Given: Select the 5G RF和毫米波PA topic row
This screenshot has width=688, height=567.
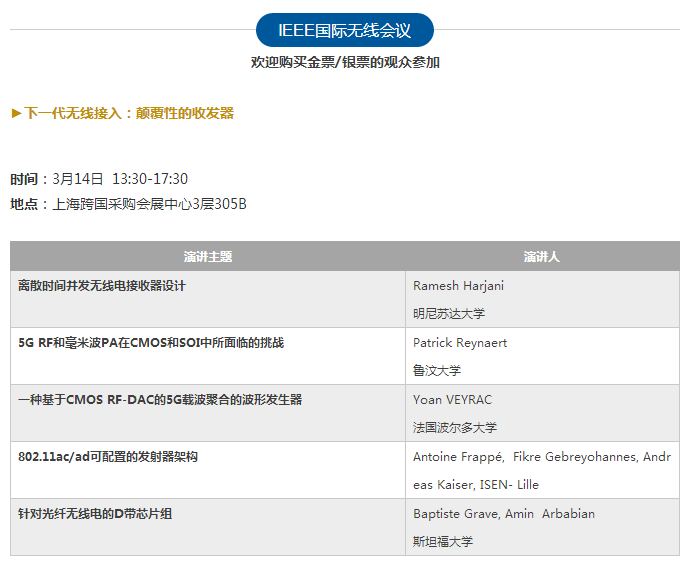Looking at the screenshot, I should click(151, 343).
